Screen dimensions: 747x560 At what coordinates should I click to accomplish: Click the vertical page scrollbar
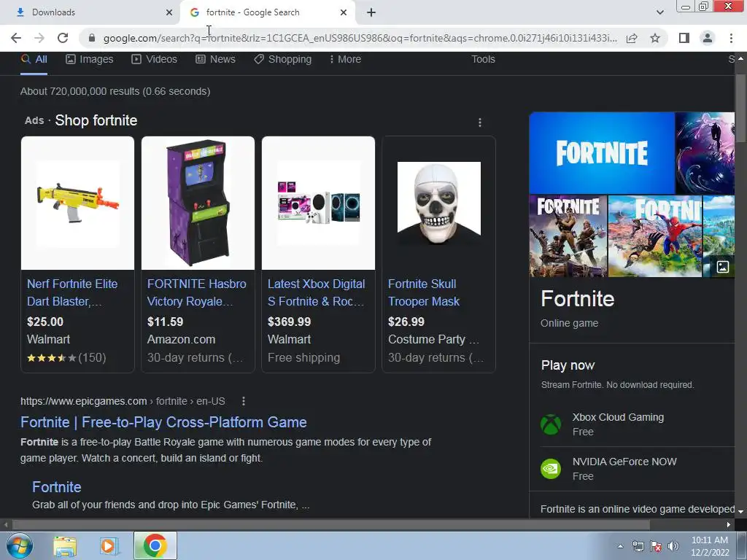click(x=741, y=109)
